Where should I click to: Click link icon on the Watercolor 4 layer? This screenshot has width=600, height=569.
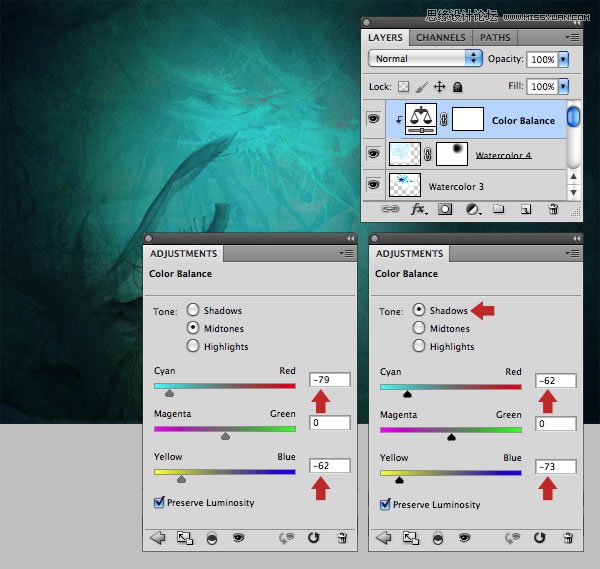click(428, 154)
